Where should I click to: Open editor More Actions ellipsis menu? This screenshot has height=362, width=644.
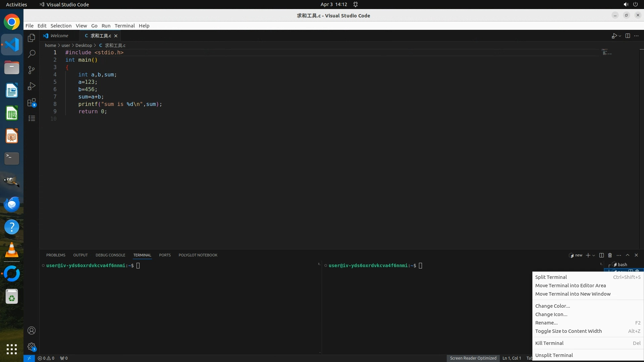point(636,36)
